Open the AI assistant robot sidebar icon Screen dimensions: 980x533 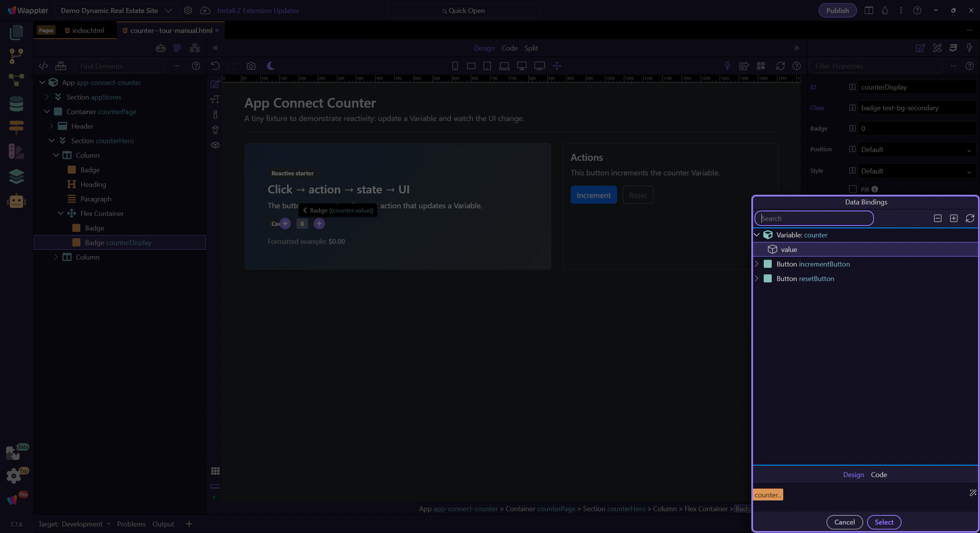(x=16, y=201)
